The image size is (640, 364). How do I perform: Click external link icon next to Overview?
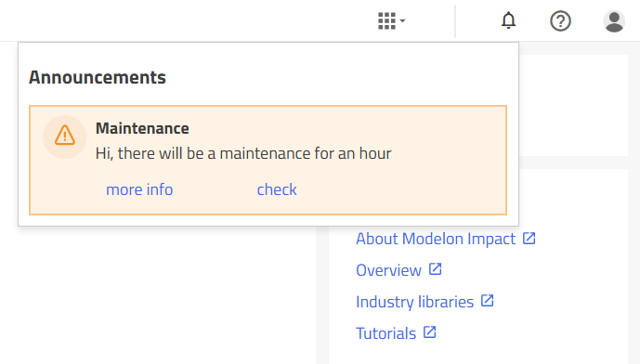click(435, 269)
